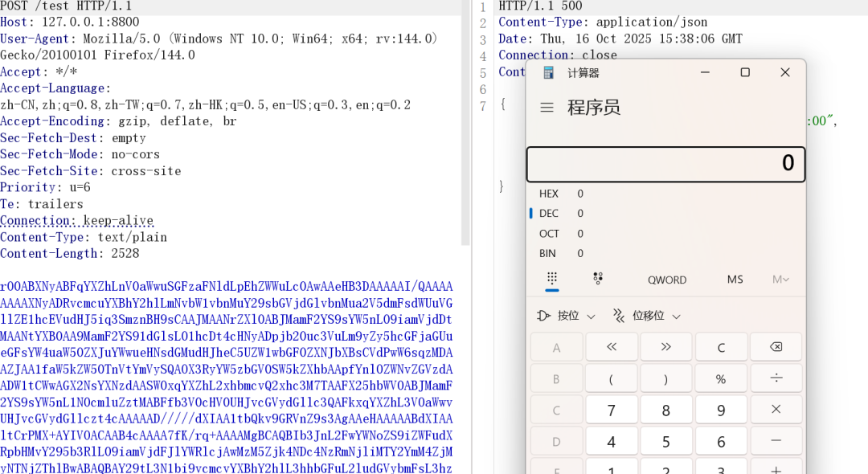Toggle QWORD data size

click(x=667, y=280)
